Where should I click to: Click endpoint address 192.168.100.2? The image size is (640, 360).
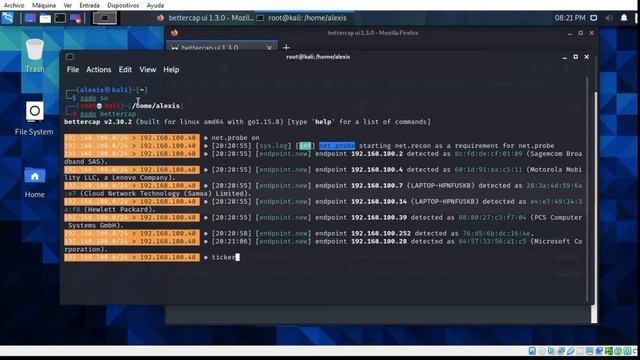pos(377,153)
